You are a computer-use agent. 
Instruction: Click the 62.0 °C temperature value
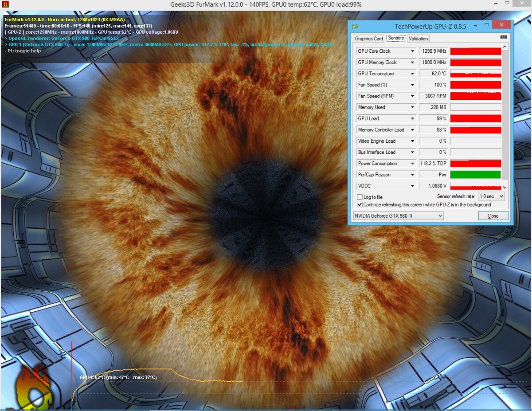(433, 74)
